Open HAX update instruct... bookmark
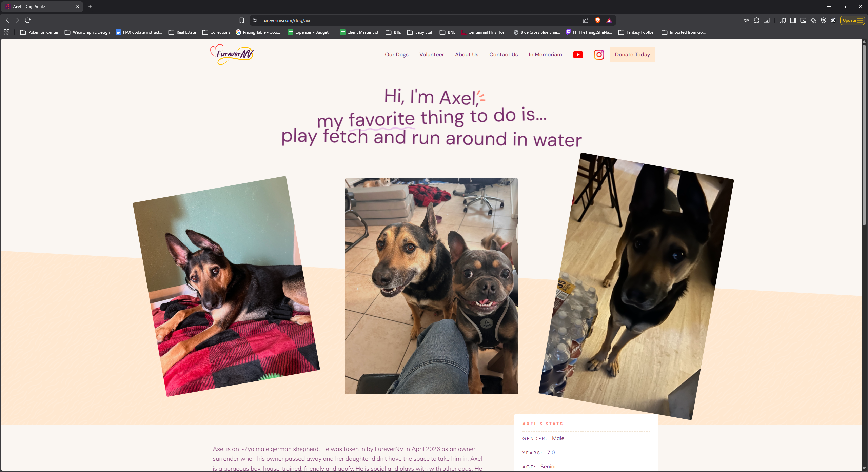Viewport: 868px width, 472px height. point(139,32)
